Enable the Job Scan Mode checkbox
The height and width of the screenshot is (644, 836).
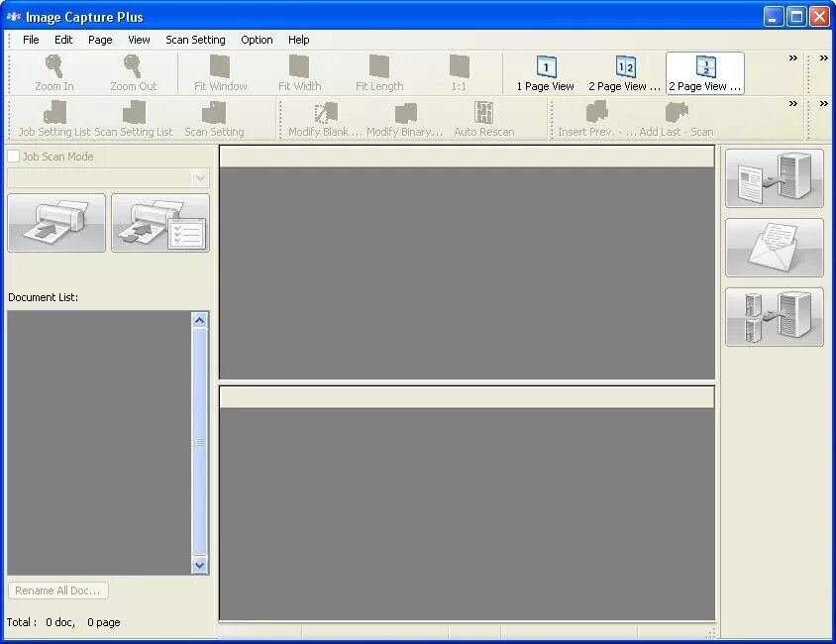point(13,157)
